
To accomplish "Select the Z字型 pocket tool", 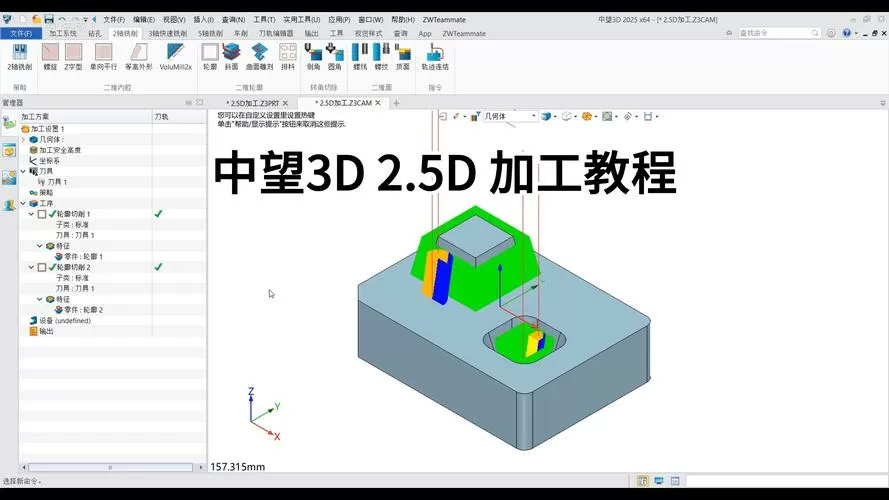I will 73,57.
